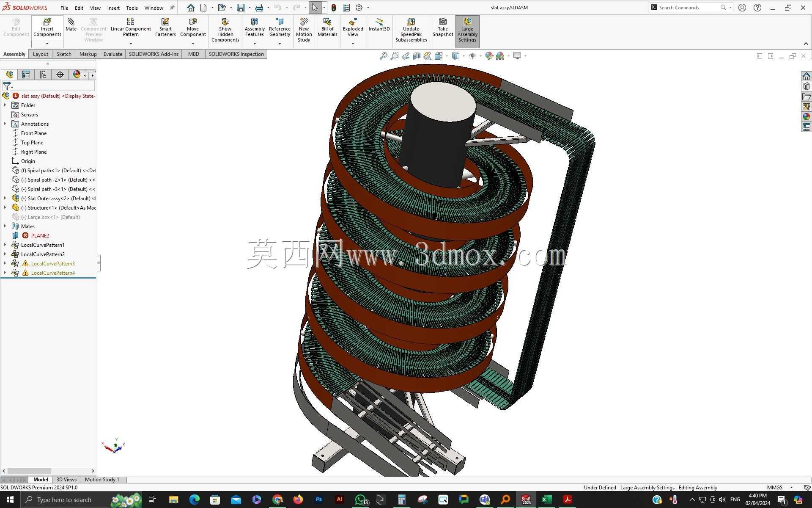Expand Exploded View dropdown arrow

(353, 44)
